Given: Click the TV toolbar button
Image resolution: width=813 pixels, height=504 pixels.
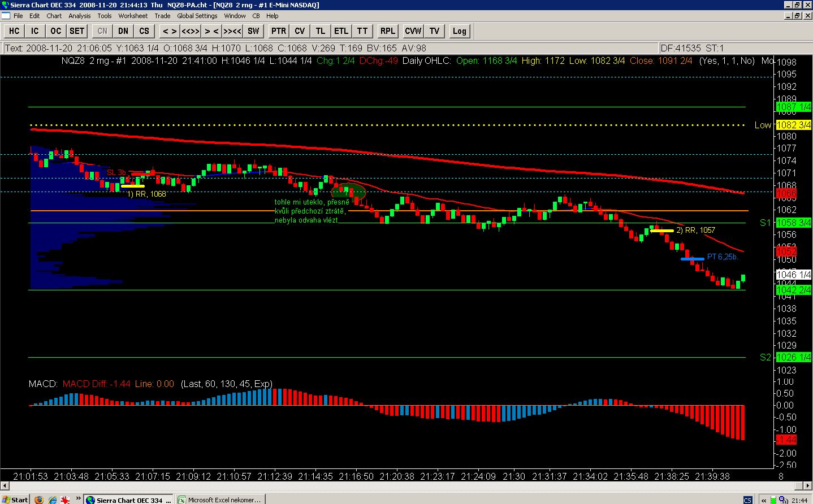Looking at the screenshot, I should click(434, 31).
